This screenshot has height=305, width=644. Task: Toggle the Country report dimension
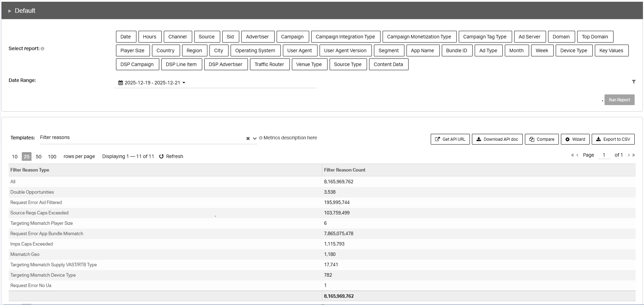[x=165, y=50]
